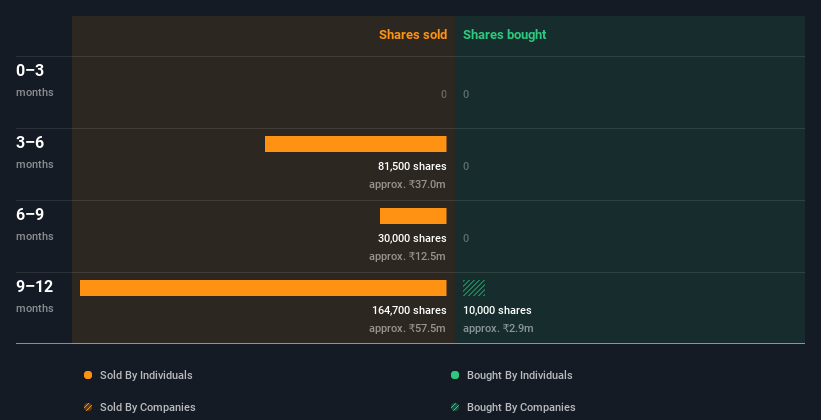Click the approx. ₹2.9m amount

498,328
